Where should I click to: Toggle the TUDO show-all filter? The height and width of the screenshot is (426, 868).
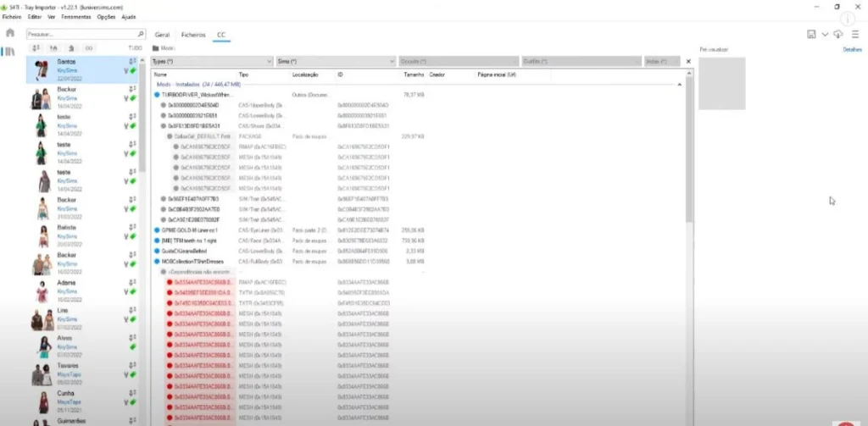point(135,48)
